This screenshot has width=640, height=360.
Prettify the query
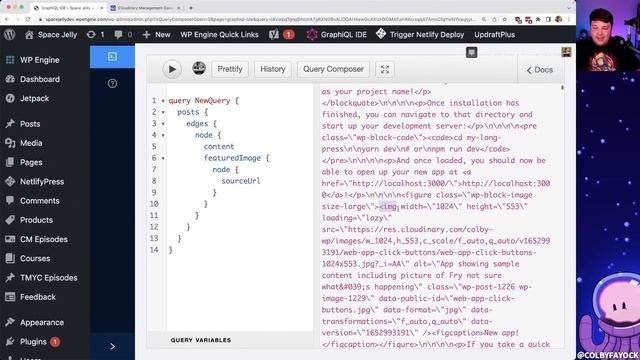230,69
